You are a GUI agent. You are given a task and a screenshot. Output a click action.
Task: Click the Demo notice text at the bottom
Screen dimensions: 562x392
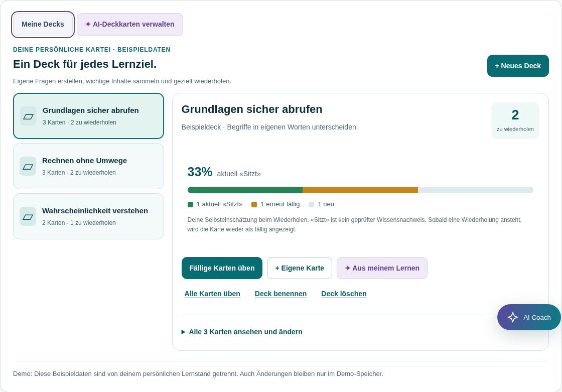pos(198,374)
